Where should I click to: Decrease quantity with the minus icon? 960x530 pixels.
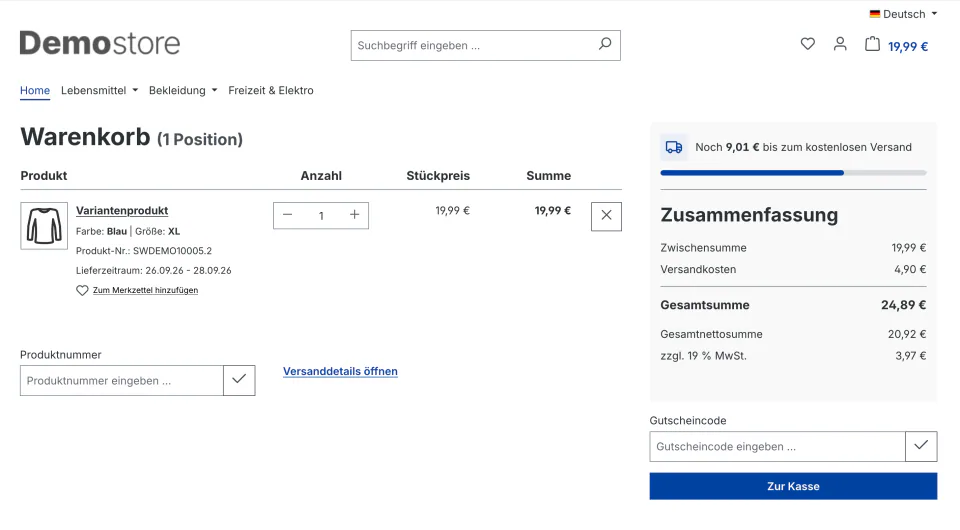coord(288,215)
